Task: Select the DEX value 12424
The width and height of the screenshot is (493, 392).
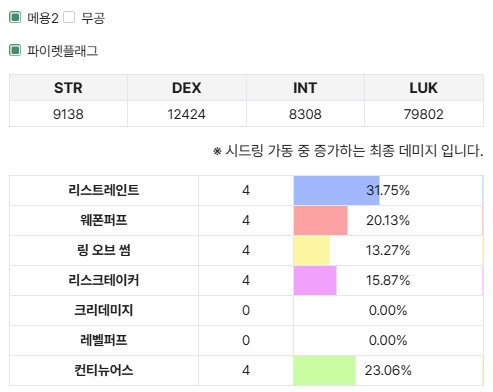Action: [x=187, y=114]
